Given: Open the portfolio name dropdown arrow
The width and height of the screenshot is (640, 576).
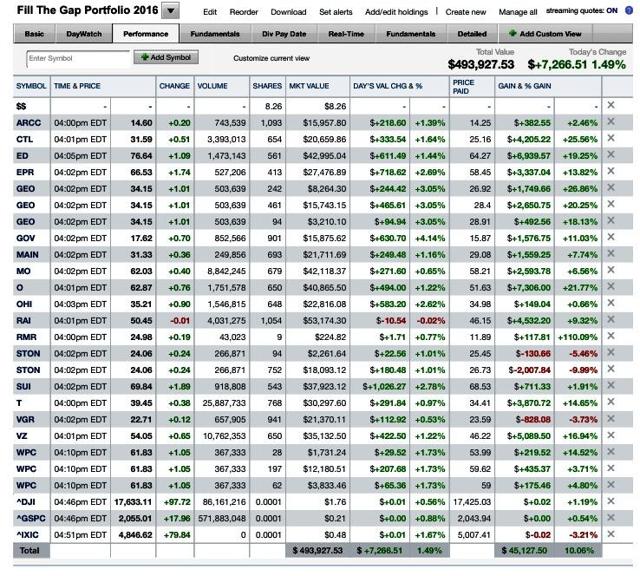Looking at the screenshot, I should [x=171, y=11].
